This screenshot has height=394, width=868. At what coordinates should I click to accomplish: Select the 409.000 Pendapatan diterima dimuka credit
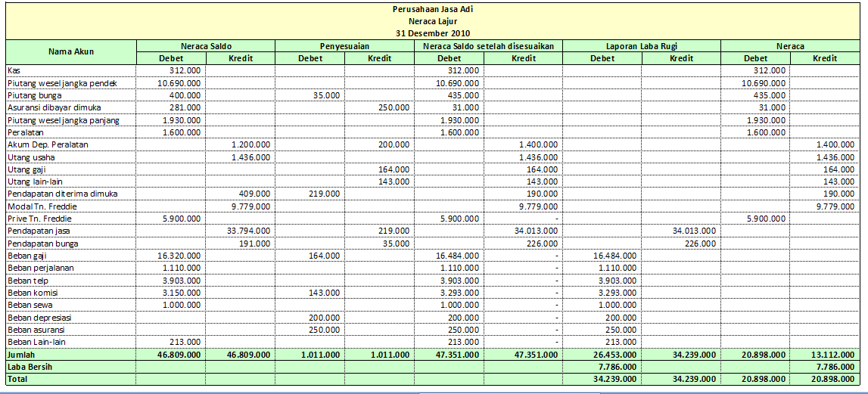point(254,194)
